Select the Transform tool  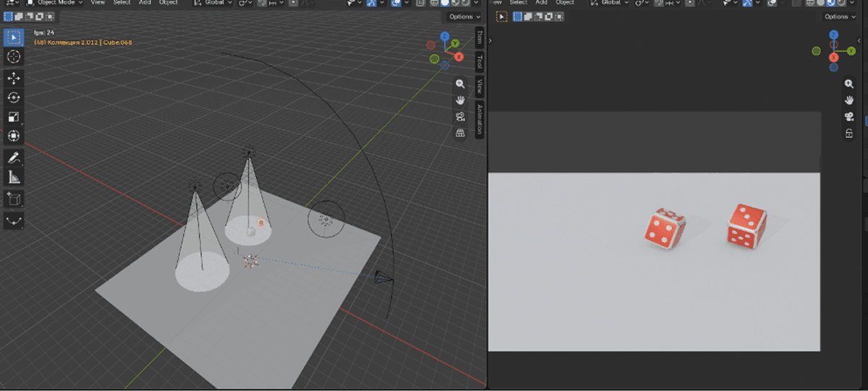click(14, 136)
